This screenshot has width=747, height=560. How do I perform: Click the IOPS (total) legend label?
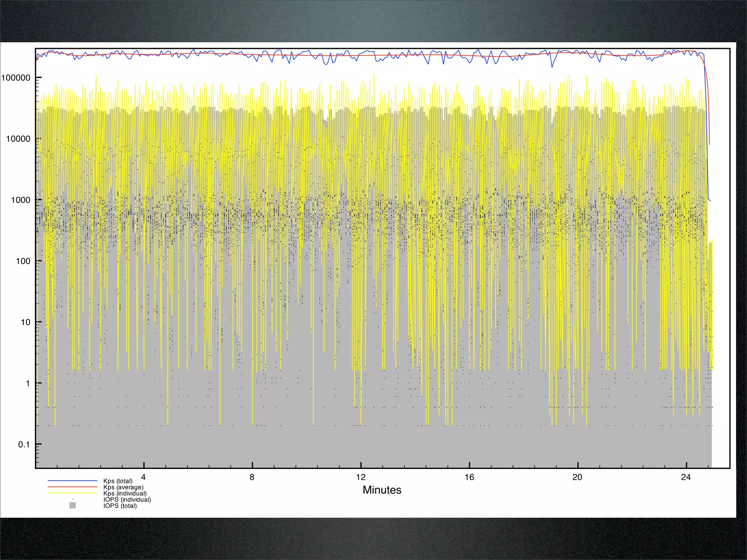tap(120, 506)
